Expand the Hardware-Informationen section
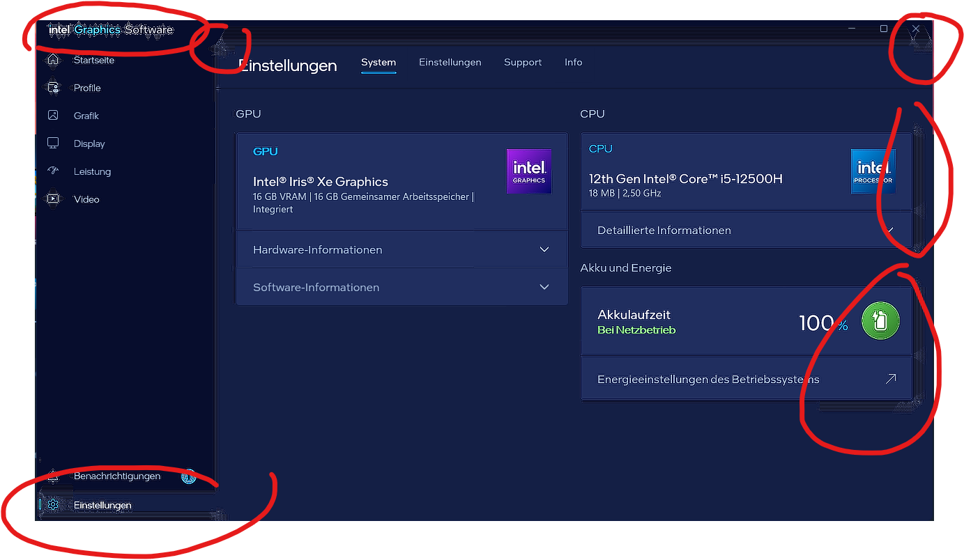Image resolution: width=964 pixels, height=560 pixels. [402, 249]
